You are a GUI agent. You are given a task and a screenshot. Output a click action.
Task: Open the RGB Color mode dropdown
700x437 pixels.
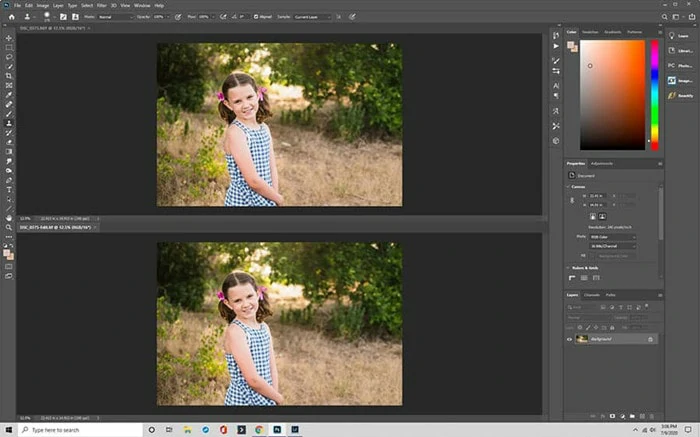click(612, 237)
